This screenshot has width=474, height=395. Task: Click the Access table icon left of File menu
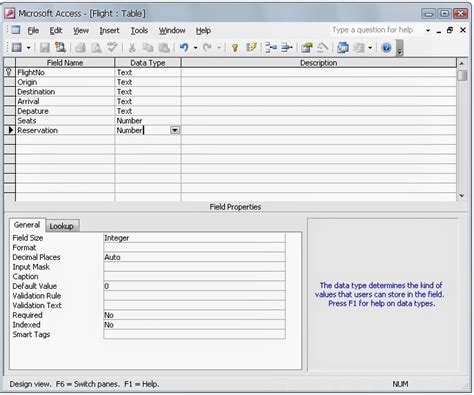16,30
